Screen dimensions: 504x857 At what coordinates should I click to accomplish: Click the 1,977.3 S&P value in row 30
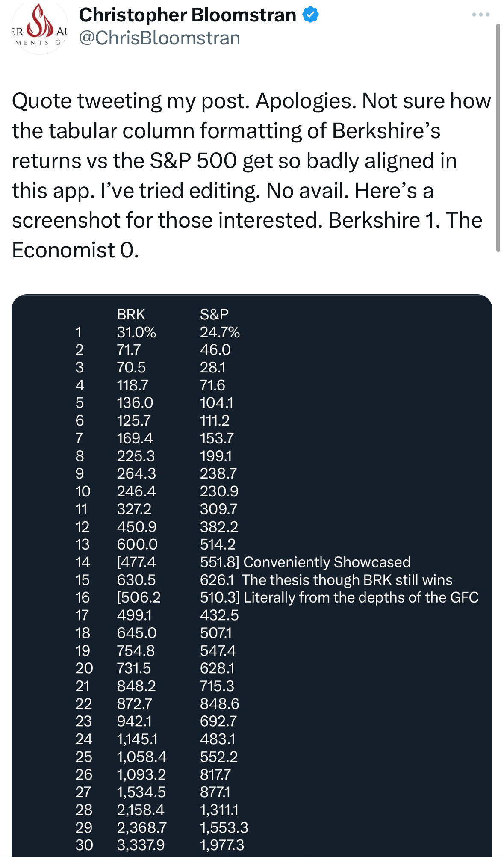coord(222,845)
